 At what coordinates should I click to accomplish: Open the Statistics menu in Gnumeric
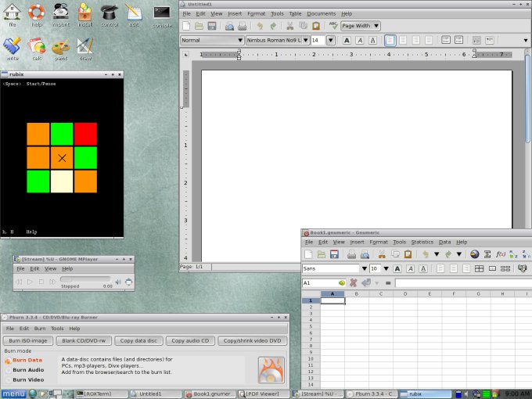[x=422, y=243]
